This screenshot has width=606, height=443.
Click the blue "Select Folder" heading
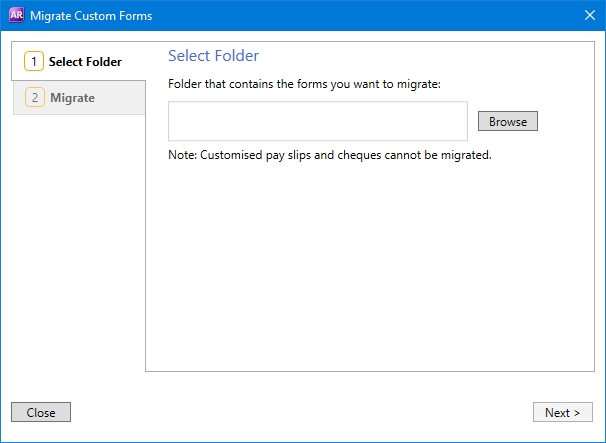[213, 56]
